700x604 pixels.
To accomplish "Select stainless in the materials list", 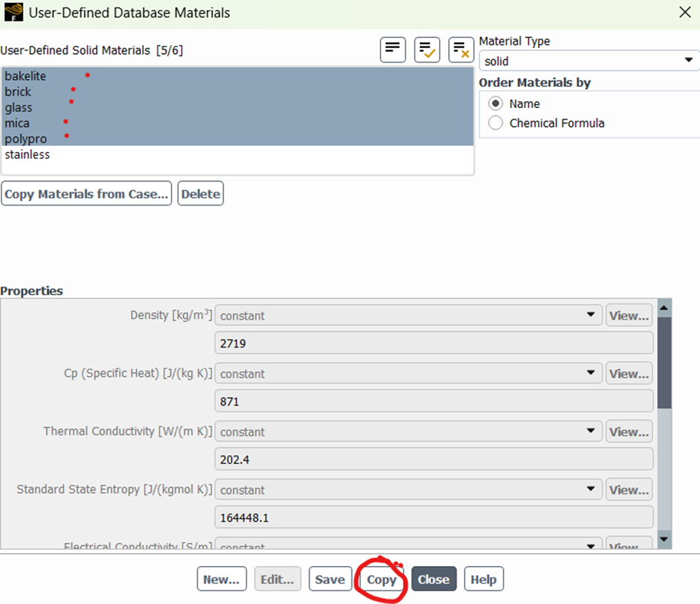I will [27, 154].
